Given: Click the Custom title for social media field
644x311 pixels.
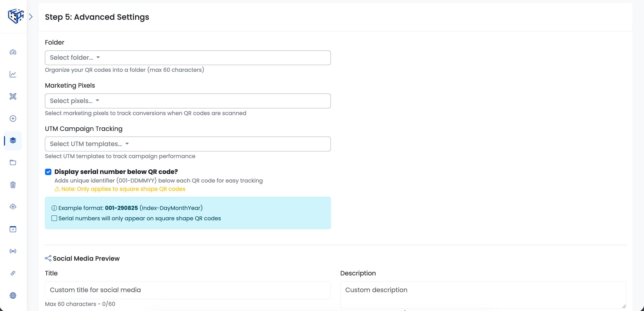Looking at the screenshot, I should coord(188,290).
